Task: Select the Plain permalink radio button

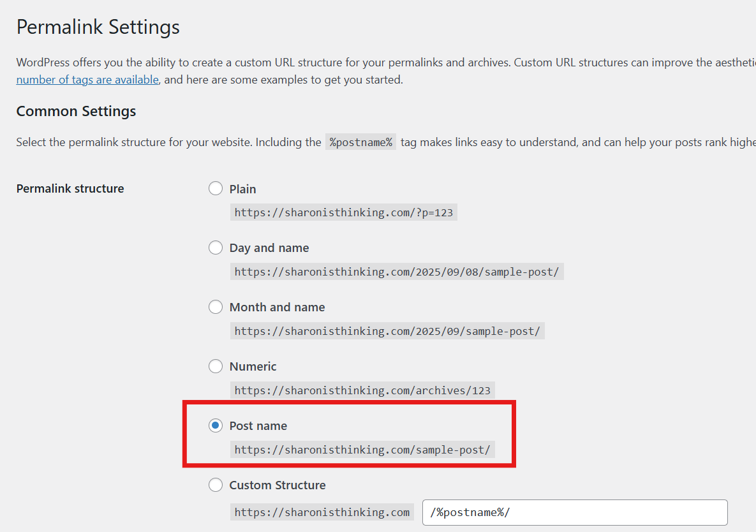Action: [x=216, y=189]
